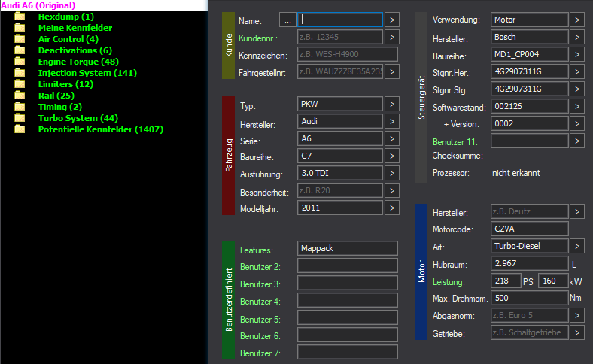Open the Potentielle Kennfelder (1407) folder icon
This screenshot has height=364, width=593.
20,129
